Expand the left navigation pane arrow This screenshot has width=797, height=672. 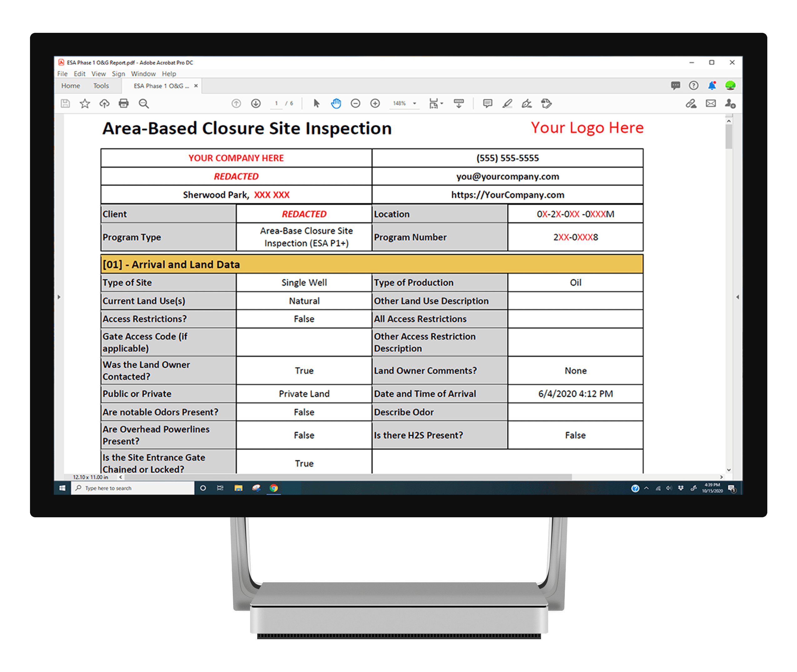point(59,297)
